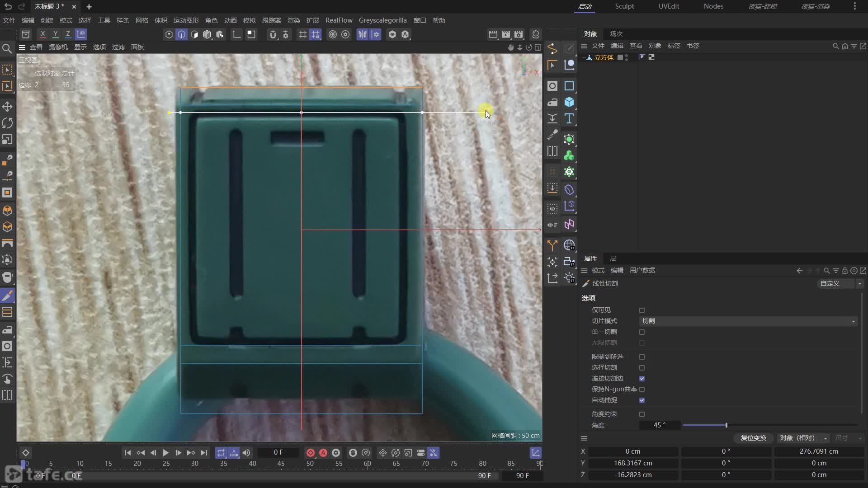868x488 pixels.
Task: Toggle 仅可见 checkbox
Action: (x=642, y=310)
